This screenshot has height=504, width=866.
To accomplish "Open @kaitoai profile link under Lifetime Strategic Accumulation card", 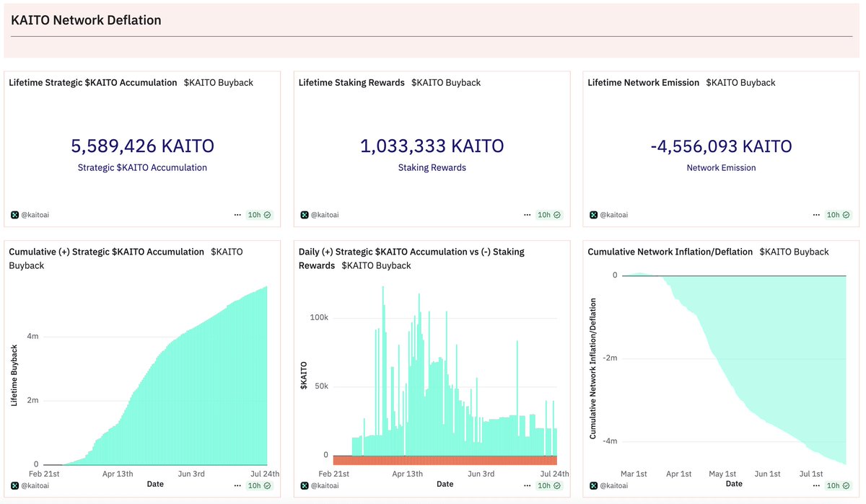I will pos(35,215).
